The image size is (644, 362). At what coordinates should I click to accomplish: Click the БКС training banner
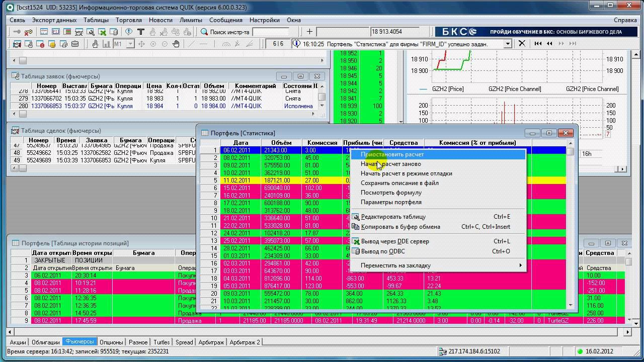coord(536,32)
